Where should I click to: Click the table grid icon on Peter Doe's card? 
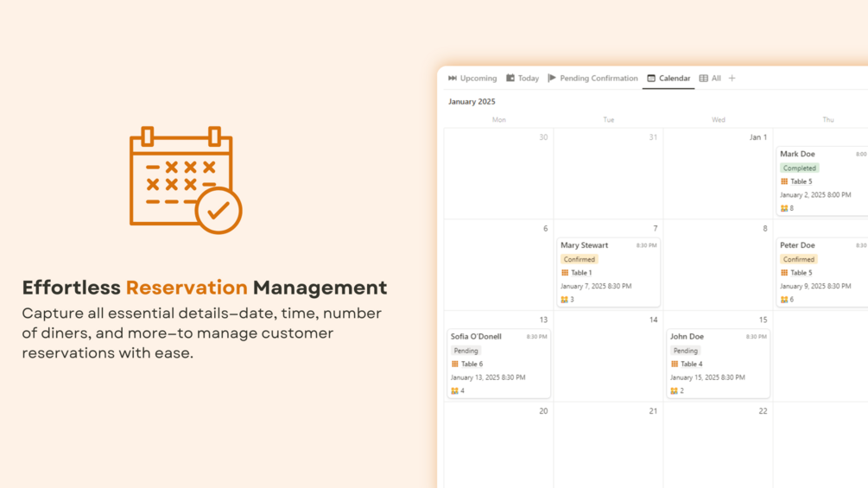[784, 273]
